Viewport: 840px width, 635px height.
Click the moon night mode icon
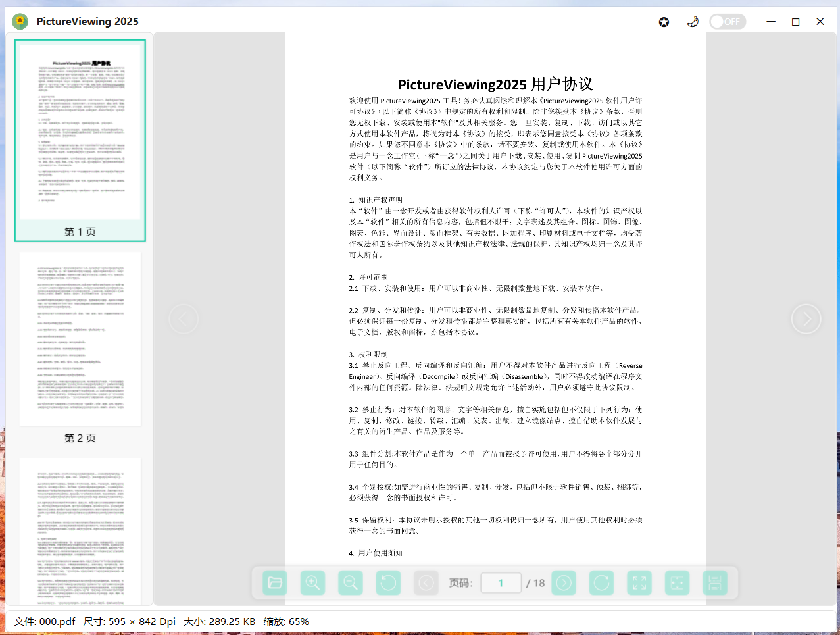tap(693, 22)
